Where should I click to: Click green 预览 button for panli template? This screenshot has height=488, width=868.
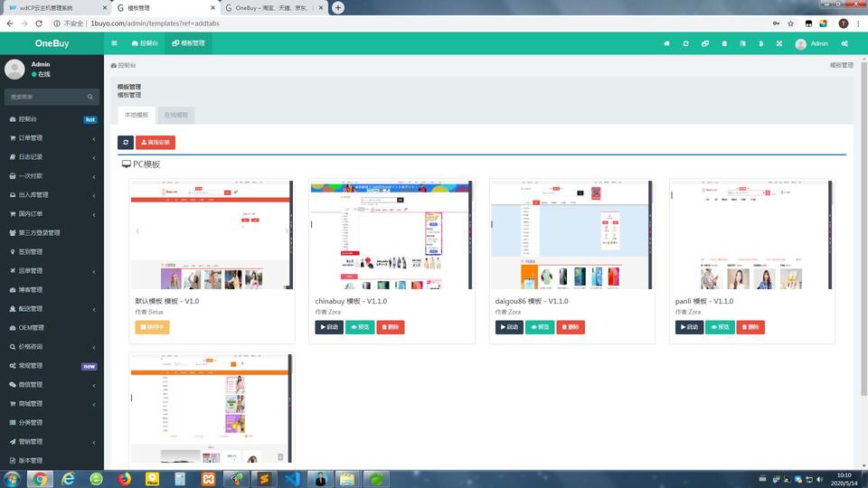(721, 327)
